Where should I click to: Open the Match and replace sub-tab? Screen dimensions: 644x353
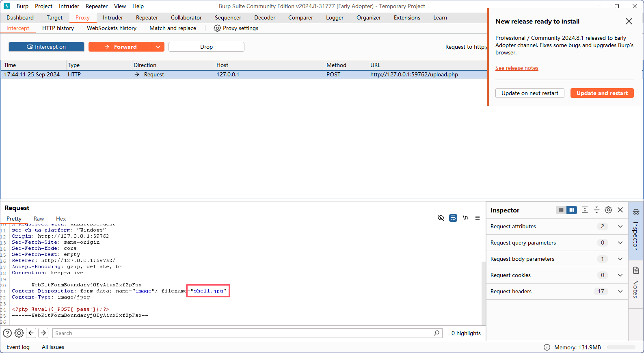pos(173,28)
